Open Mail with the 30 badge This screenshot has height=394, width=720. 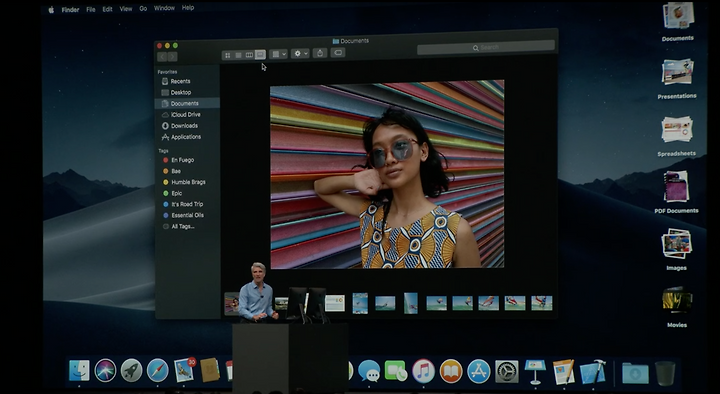tap(185, 370)
